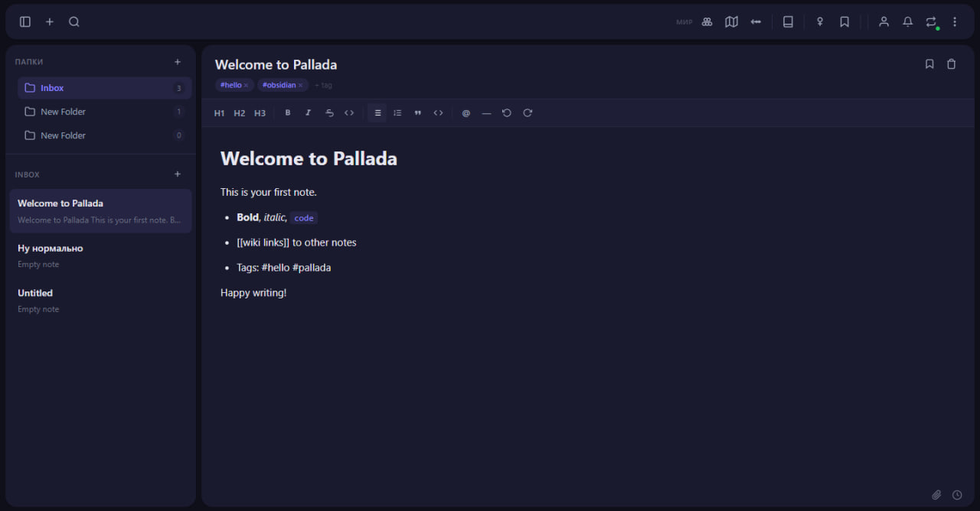Open the Untitled note
The image size is (980, 511).
[x=100, y=301]
